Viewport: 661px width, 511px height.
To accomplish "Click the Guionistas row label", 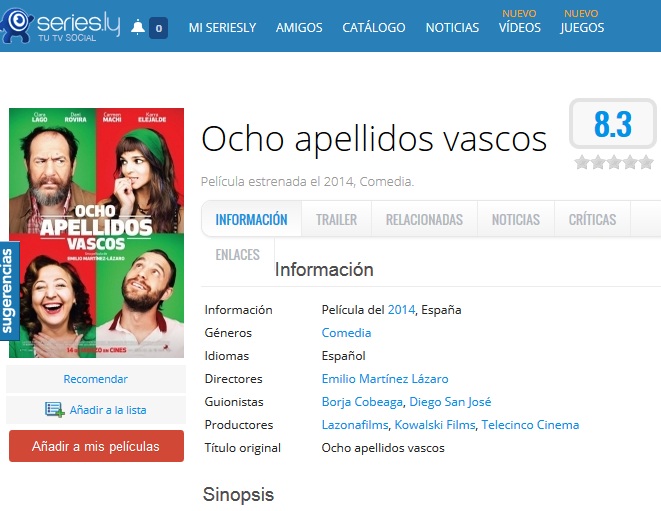I will tap(234, 402).
